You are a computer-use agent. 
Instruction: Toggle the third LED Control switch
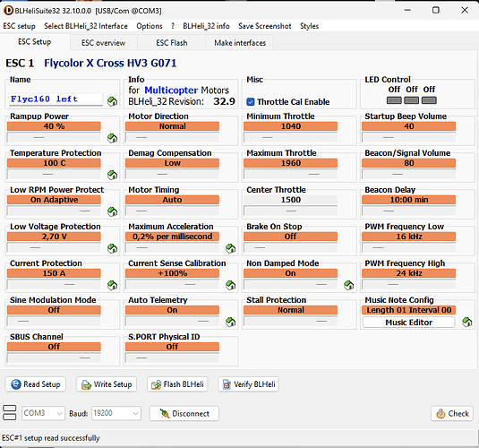tap(429, 100)
